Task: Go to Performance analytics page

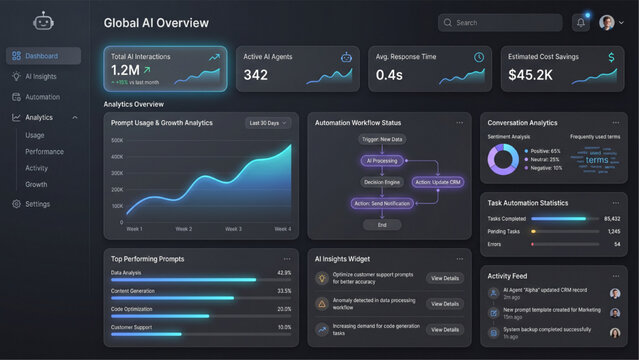Action: (x=44, y=151)
